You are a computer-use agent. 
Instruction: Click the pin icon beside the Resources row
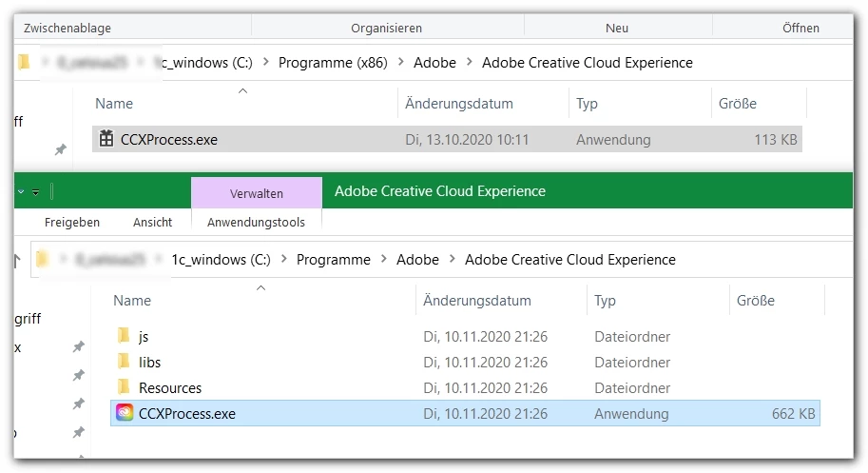[79, 404]
